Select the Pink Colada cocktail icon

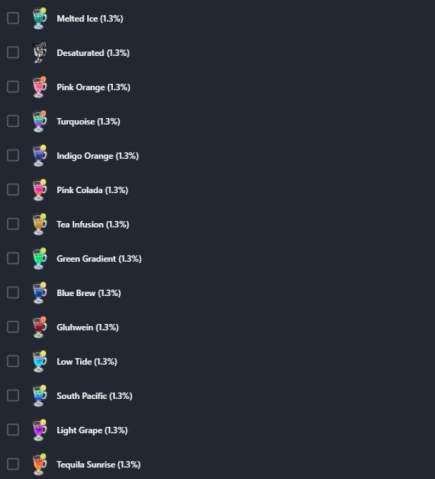[x=39, y=190]
